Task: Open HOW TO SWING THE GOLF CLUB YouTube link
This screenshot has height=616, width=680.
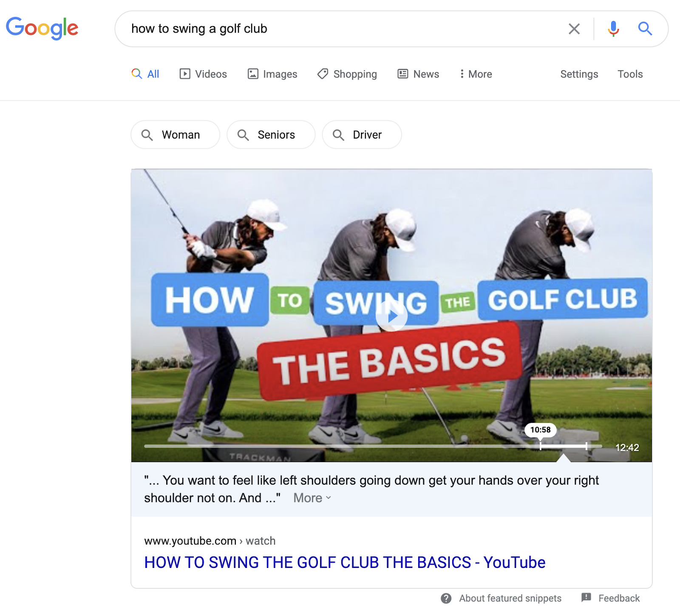Action: [x=345, y=562]
